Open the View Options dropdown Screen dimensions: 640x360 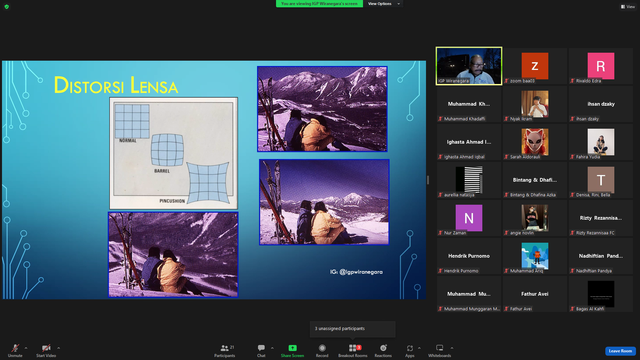tap(383, 4)
